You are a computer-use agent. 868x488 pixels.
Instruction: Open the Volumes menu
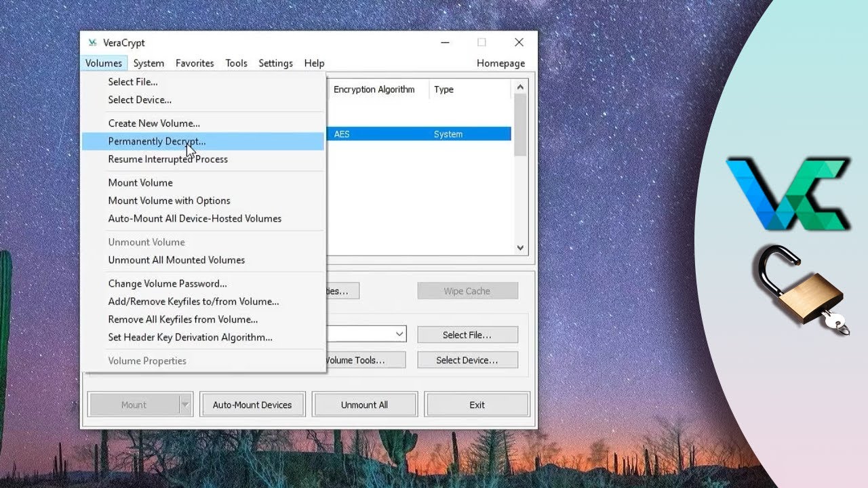click(104, 63)
